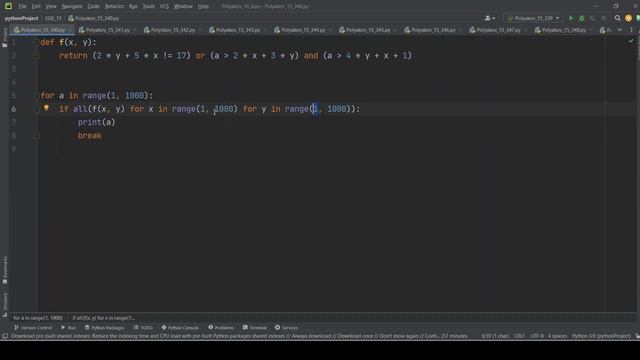Show the hidden editor tabs dropdown
This screenshot has height=360, width=640.
(x=620, y=30)
